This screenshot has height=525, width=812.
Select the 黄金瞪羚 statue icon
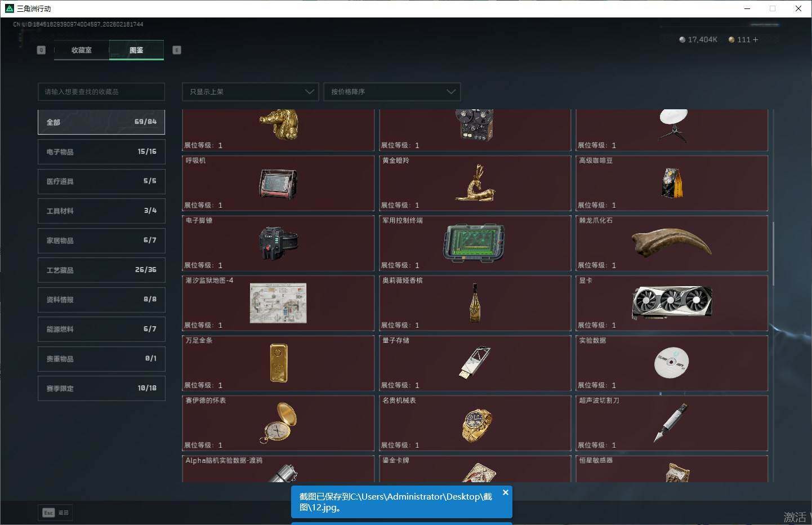coord(475,183)
